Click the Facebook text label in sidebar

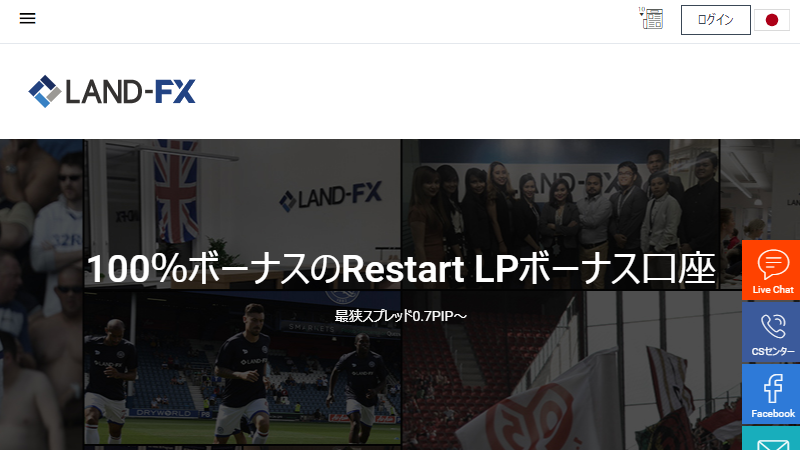point(773,413)
